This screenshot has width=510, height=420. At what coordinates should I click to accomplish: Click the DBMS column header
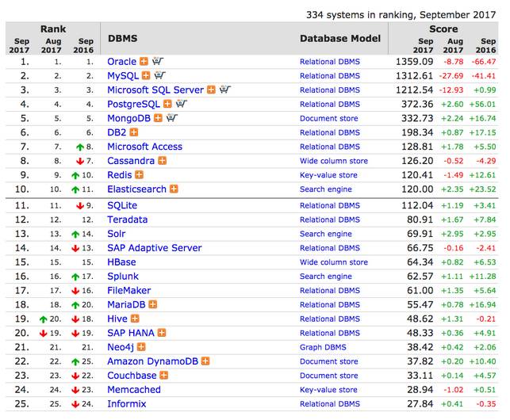[123, 38]
